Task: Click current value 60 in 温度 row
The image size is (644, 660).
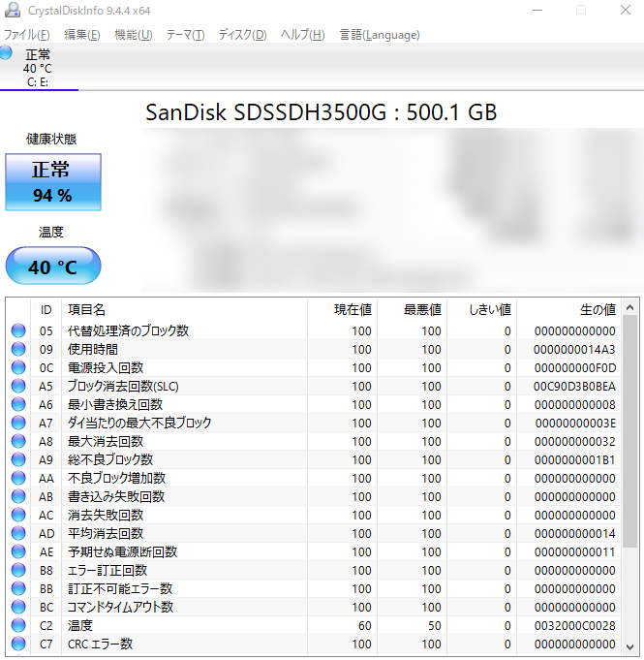Action: (x=365, y=625)
